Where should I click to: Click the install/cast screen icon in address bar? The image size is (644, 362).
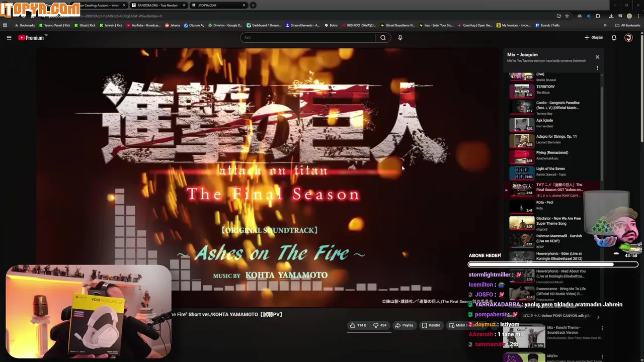tap(558, 16)
